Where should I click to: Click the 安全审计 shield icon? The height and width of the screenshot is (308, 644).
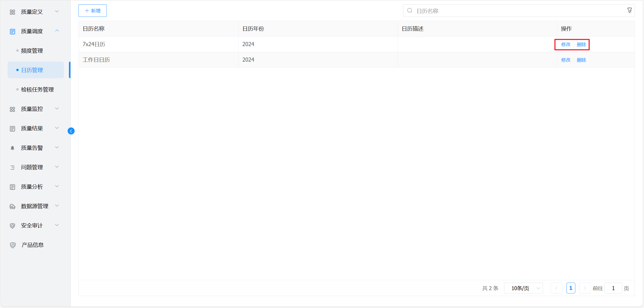12,226
